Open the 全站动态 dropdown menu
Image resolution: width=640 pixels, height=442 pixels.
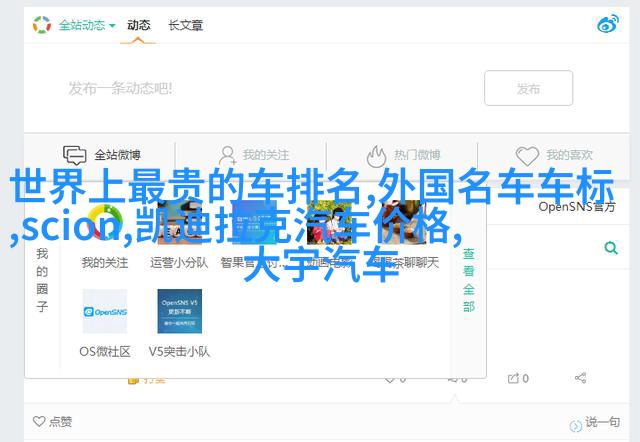(x=87, y=25)
